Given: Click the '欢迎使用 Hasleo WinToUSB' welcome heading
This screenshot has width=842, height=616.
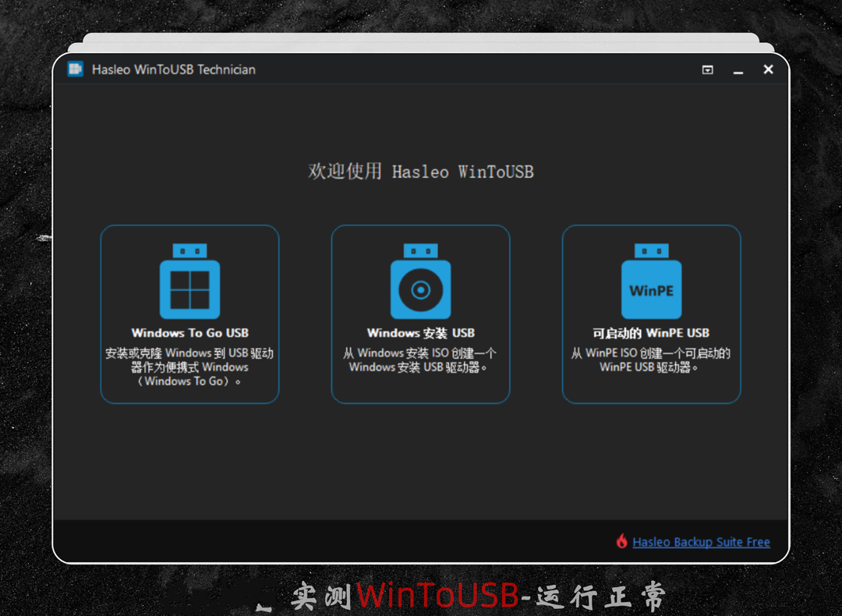Looking at the screenshot, I should (x=421, y=172).
